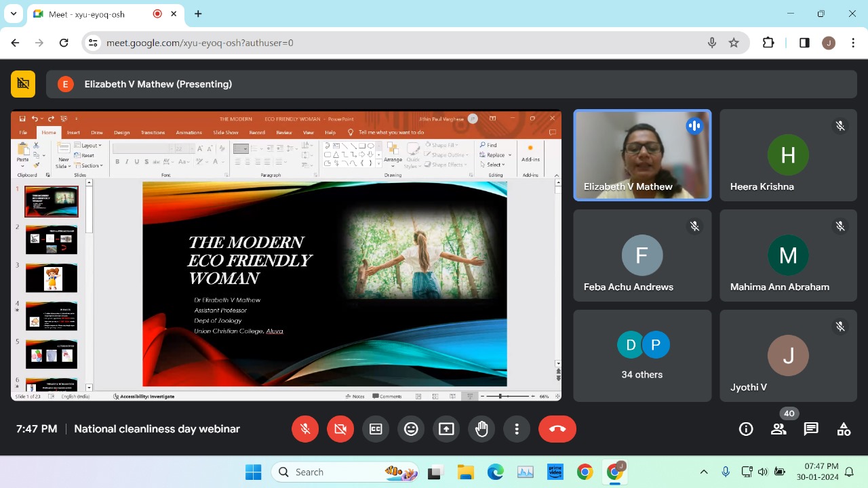
Task: Open a new browser tab
Action: 198,14
